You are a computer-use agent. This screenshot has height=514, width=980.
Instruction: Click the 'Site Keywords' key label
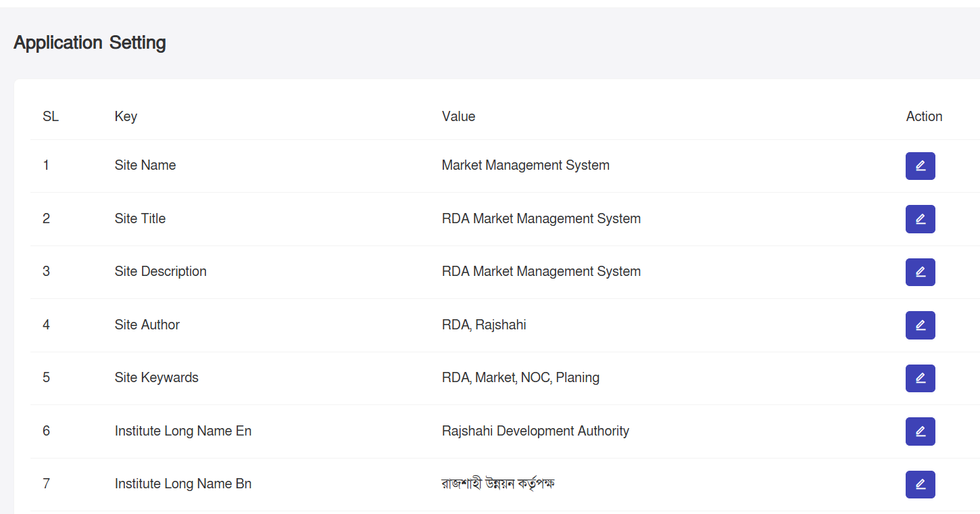pyautogui.click(x=157, y=377)
